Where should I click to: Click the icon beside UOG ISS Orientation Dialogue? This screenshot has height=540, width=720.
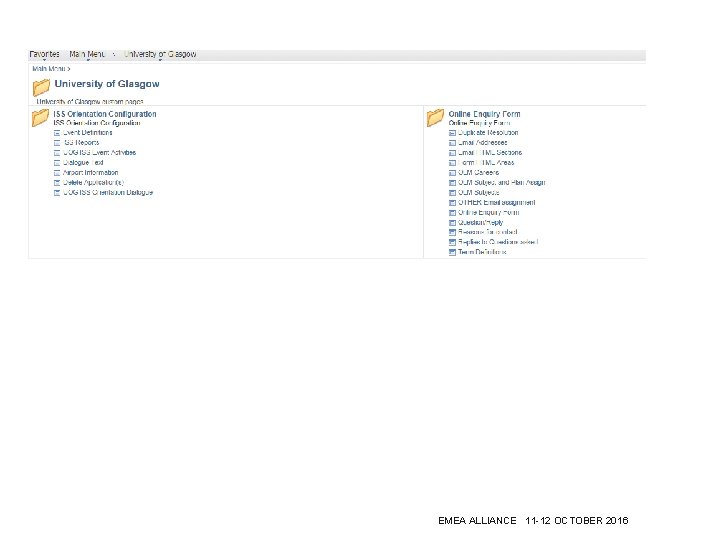57,193
